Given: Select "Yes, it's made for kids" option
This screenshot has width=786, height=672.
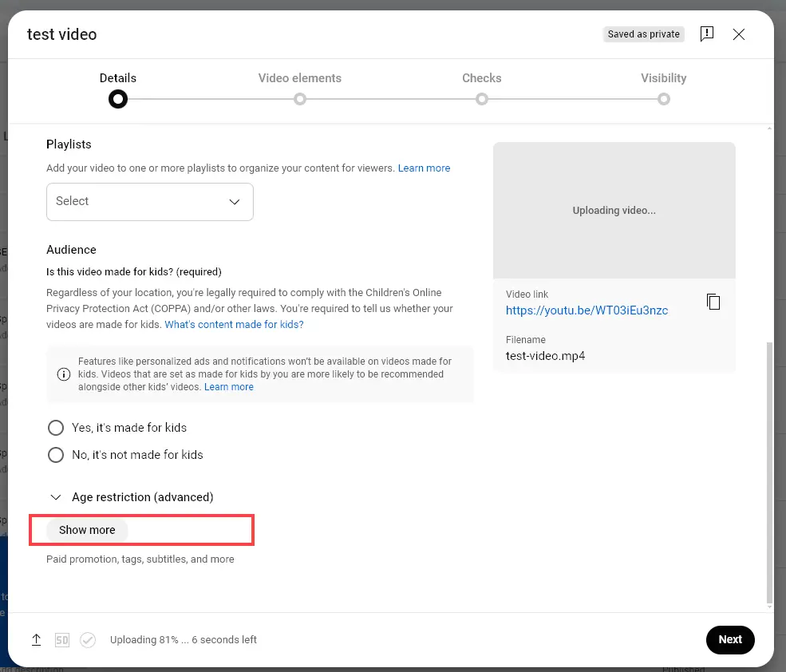Looking at the screenshot, I should click(55, 427).
